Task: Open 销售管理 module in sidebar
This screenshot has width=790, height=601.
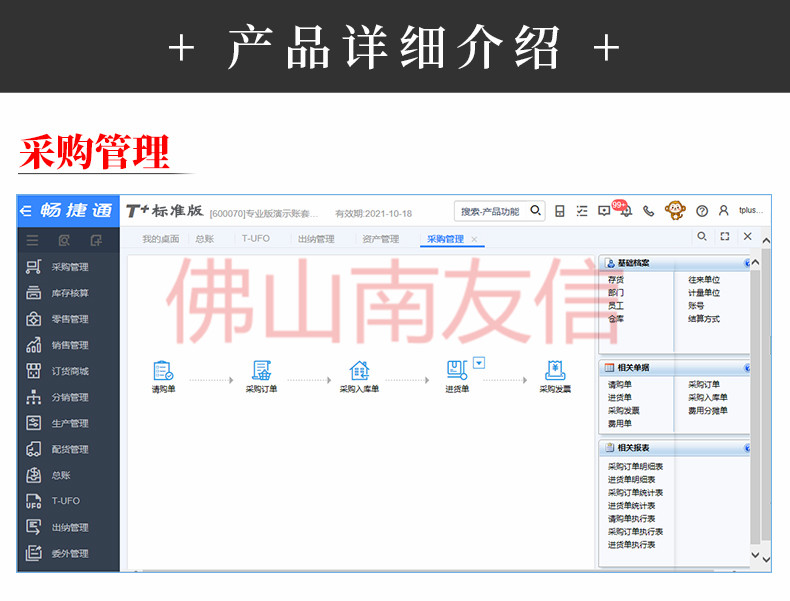Action: [57, 346]
